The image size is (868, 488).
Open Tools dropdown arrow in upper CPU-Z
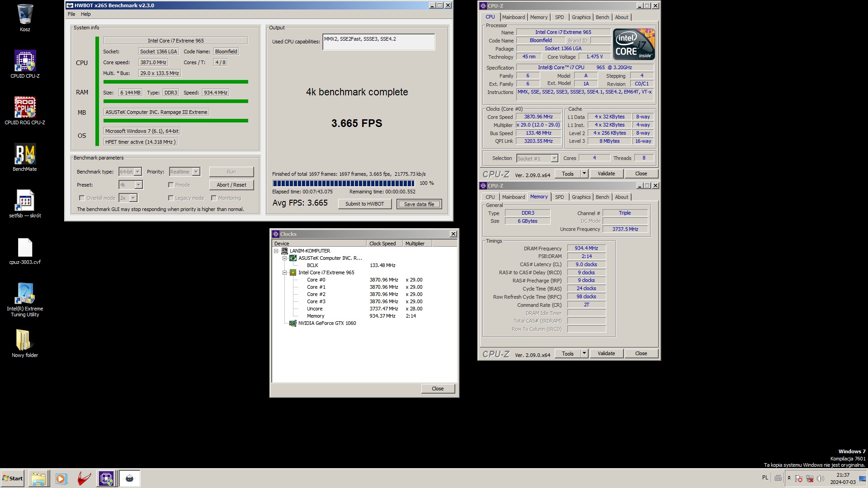584,174
